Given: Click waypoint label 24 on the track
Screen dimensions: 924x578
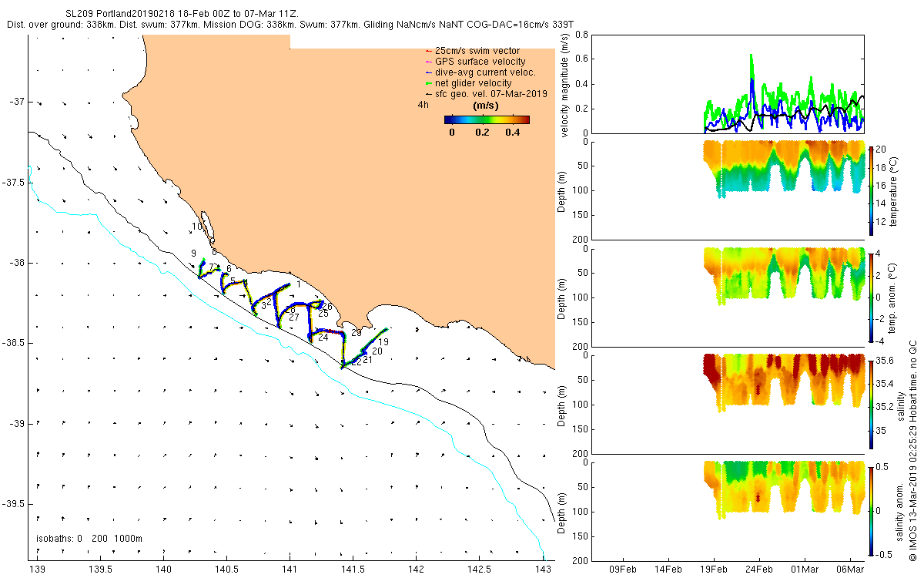Looking at the screenshot, I should [x=323, y=338].
